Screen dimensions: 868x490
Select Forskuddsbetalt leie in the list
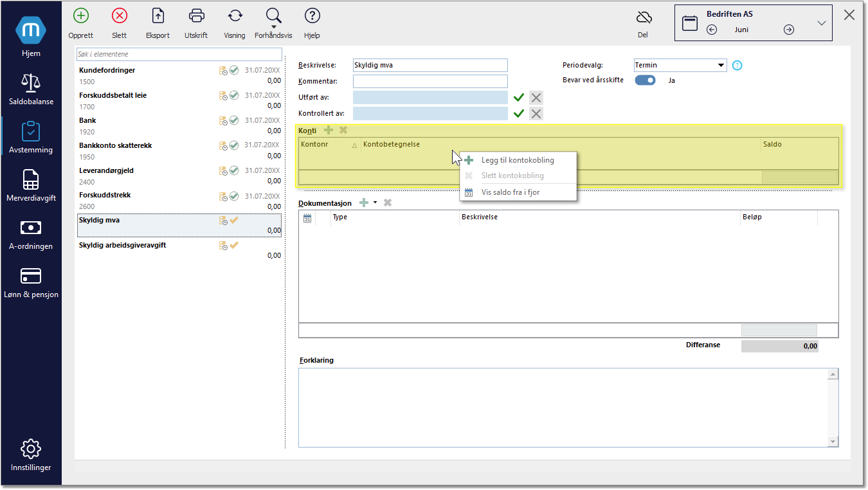click(x=179, y=101)
